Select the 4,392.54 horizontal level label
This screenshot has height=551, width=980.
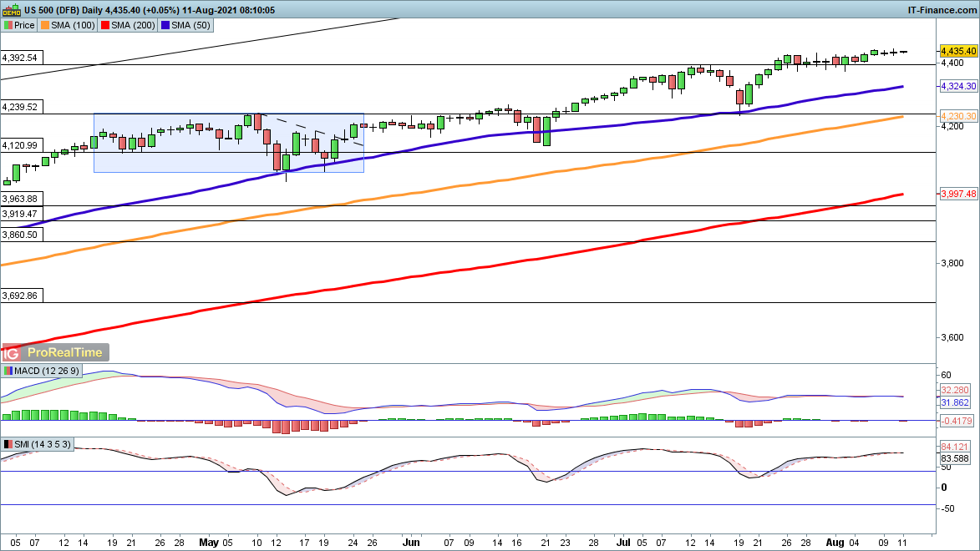tap(20, 58)
